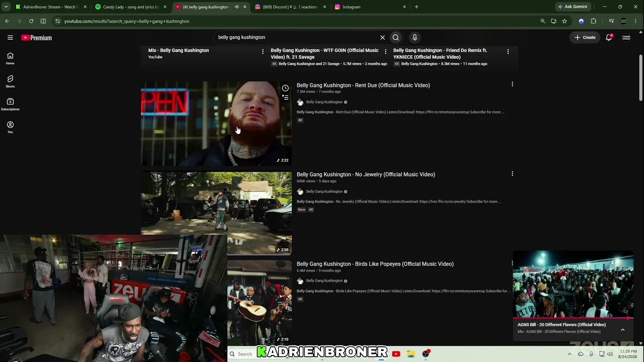Image resolution: width=644 pixels, height=362 pixels.
Task: Open the taskbar clock and date
Action: 628,354
